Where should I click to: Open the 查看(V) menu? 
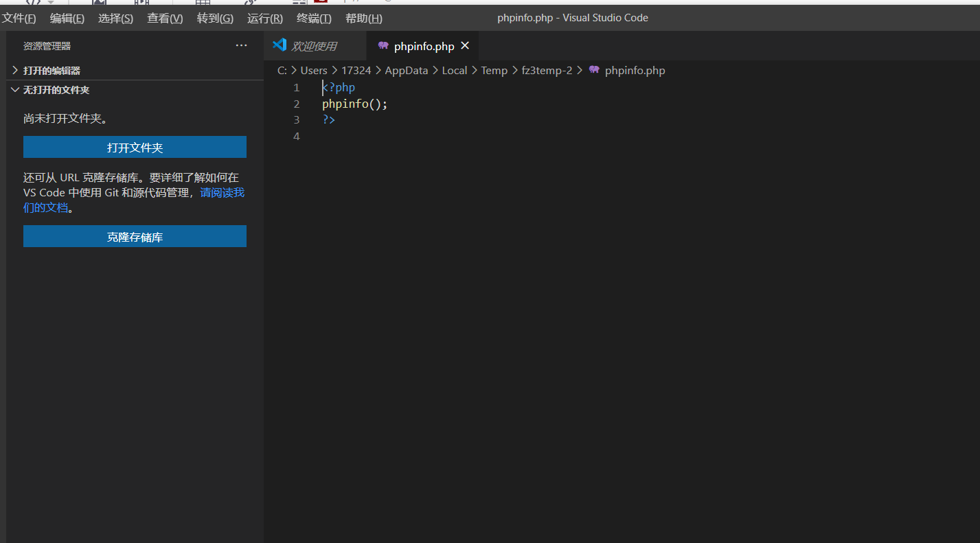tap(165, 19)
